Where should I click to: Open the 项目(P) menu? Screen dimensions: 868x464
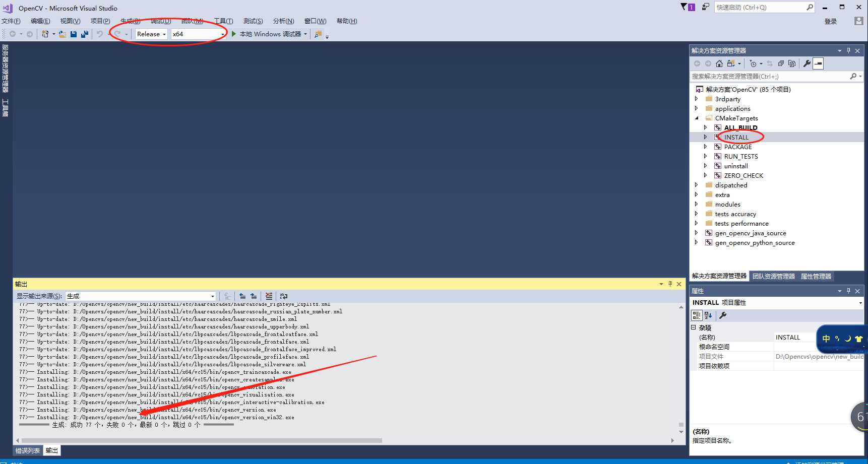pos(100,21)
